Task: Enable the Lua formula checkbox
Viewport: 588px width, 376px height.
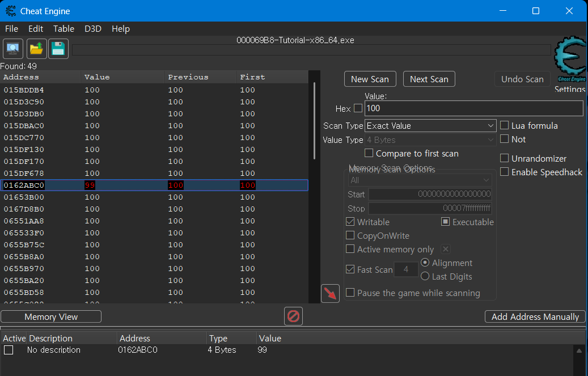Action: click(x=505, y=125)
